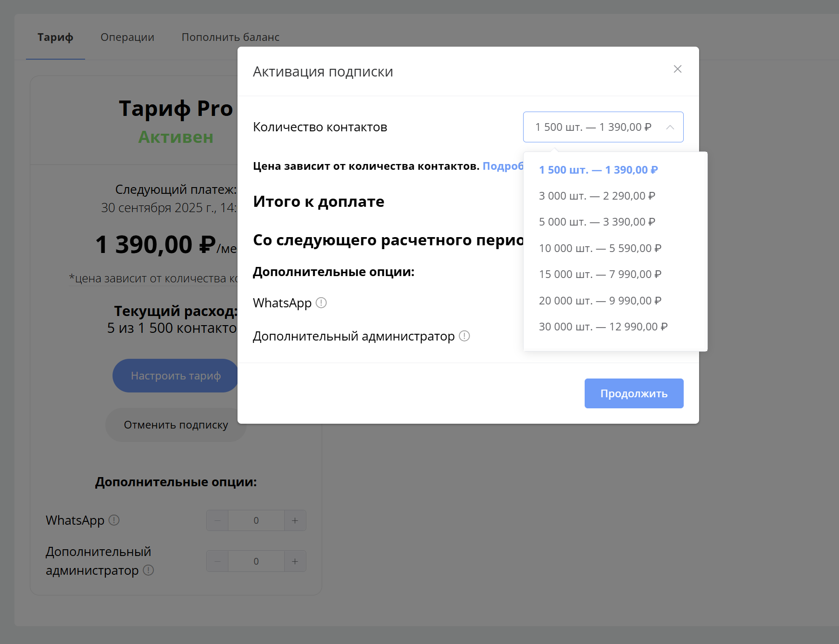Click info icon next to Дополнительный администратор in modal
The height and width of the screenshot is (644, 839).
[464, 337]
